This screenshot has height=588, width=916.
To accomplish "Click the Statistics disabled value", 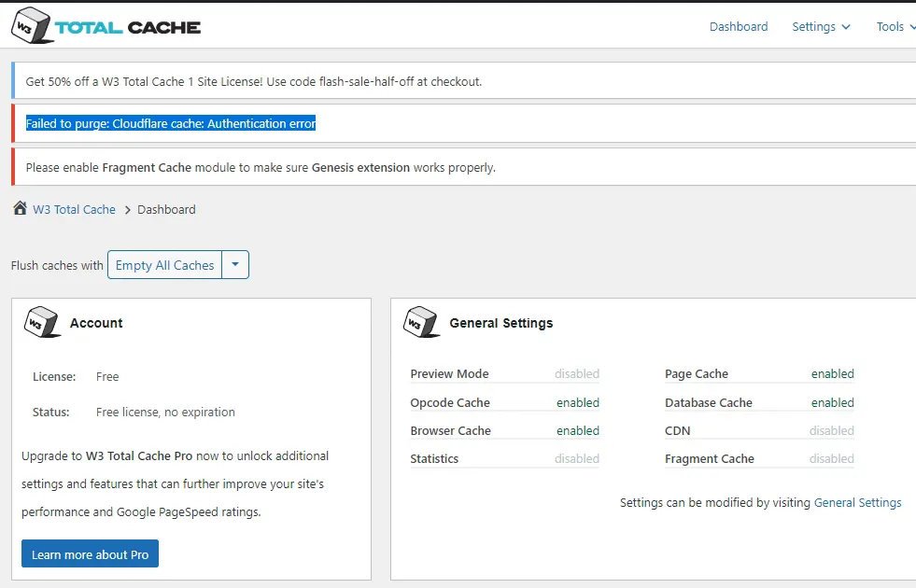I will click(x=577, y=459).
